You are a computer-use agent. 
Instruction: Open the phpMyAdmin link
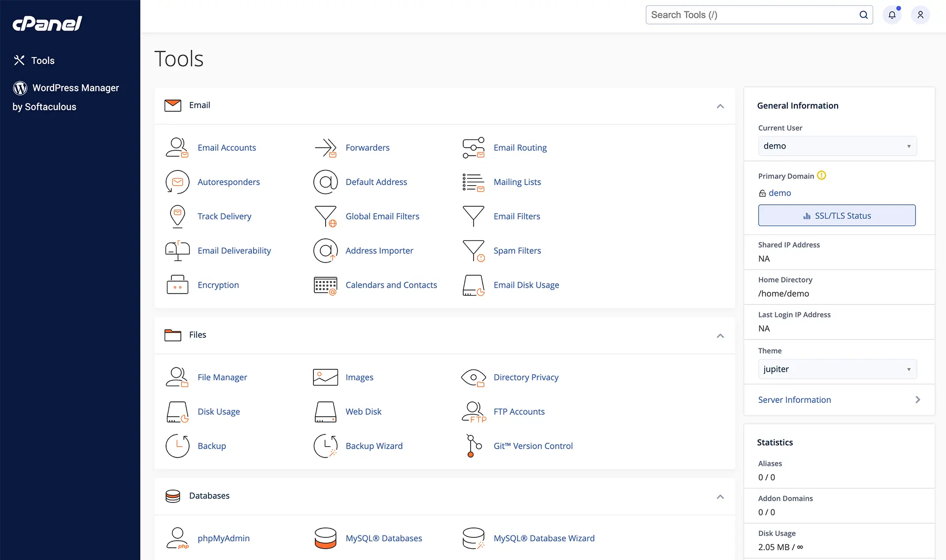(223, 538)
